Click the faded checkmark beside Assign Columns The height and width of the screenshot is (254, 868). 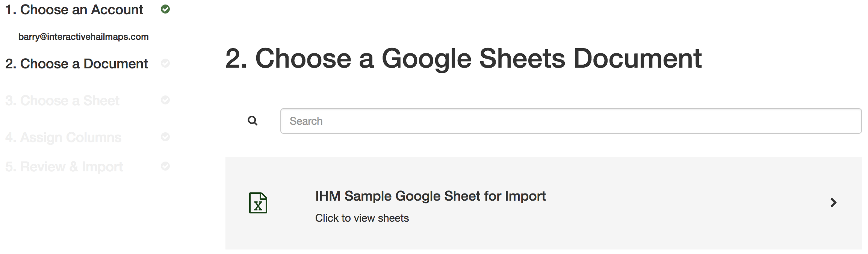point(165,137)
